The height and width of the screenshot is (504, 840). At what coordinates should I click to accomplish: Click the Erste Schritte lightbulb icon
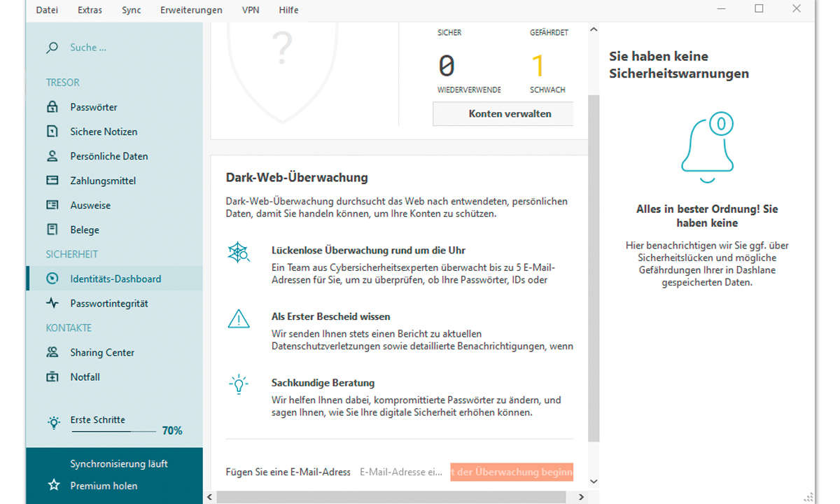(53, 422)
